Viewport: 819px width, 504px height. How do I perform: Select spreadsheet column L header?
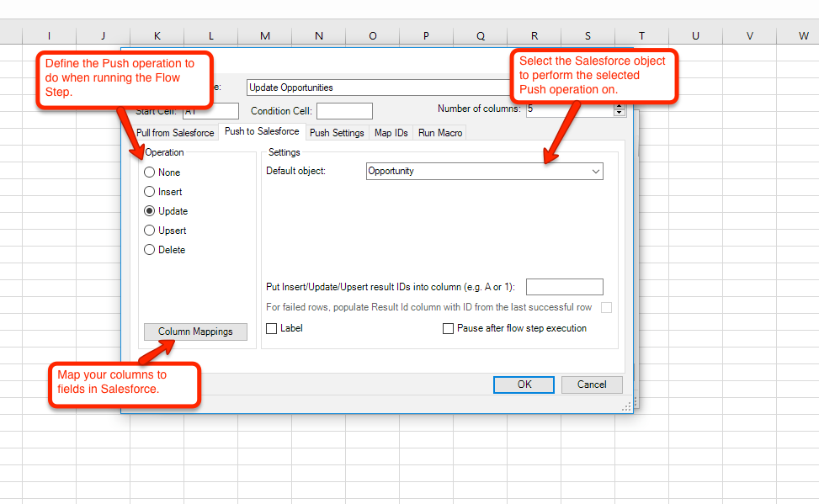click(211, 35)
